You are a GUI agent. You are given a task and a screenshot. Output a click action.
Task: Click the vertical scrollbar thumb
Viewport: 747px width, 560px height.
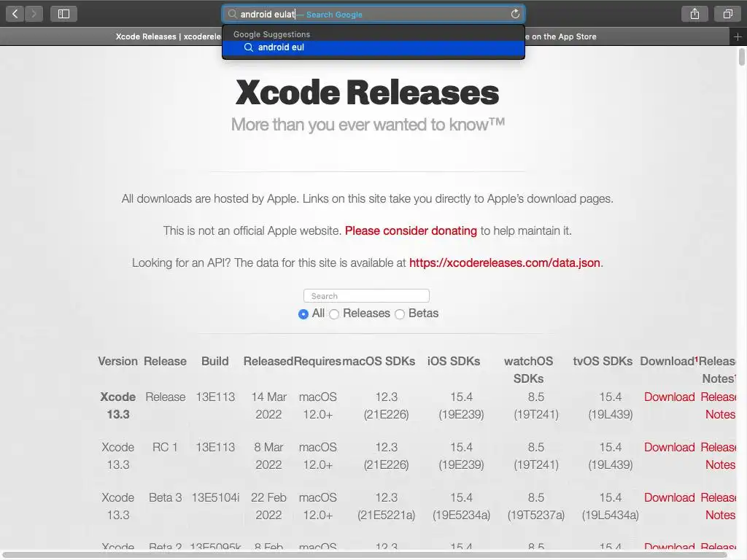click(x=741, y=57)
